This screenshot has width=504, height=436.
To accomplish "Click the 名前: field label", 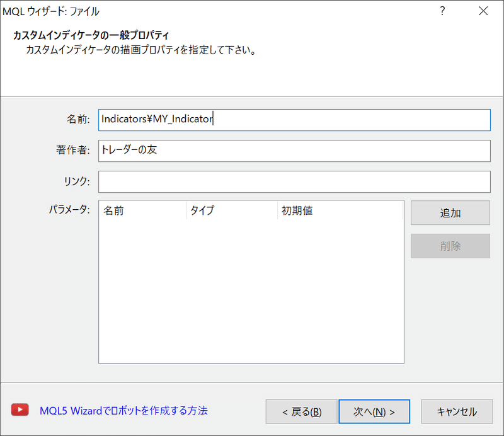I will coord(78,119).
